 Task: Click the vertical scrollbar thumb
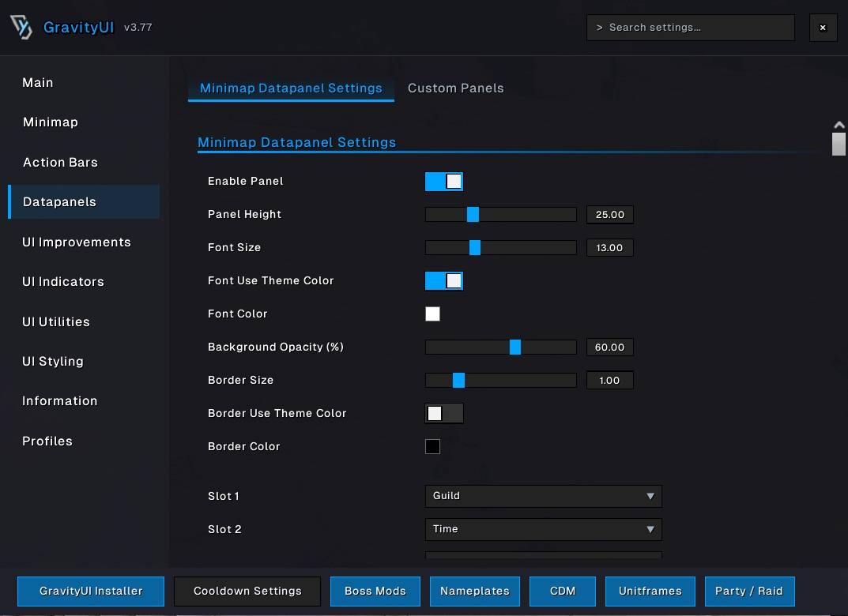(x=839, y=144)
